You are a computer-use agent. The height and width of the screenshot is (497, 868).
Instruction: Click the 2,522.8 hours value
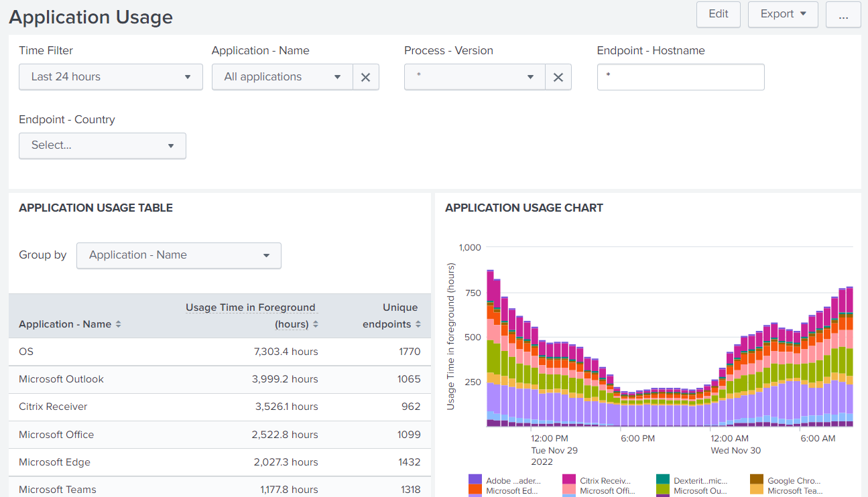click(285, 435)
